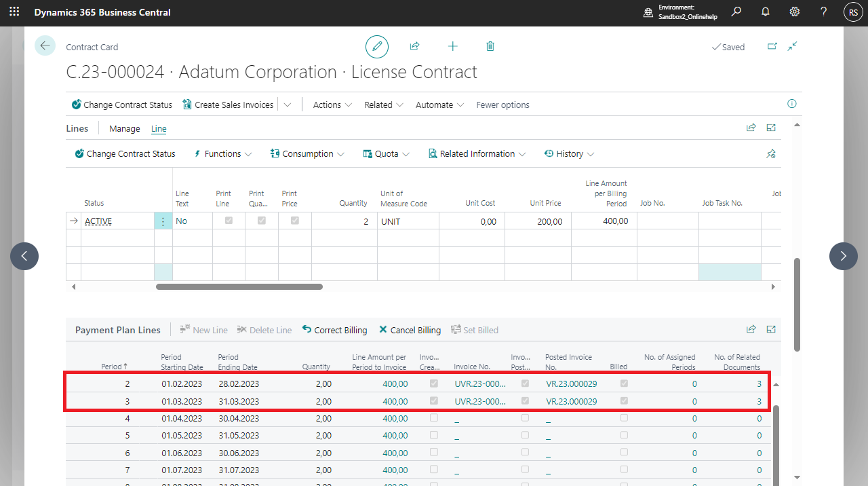Open the RS user account avatar
This screenshot has width=868, height=486.
[x=853, y=12]
